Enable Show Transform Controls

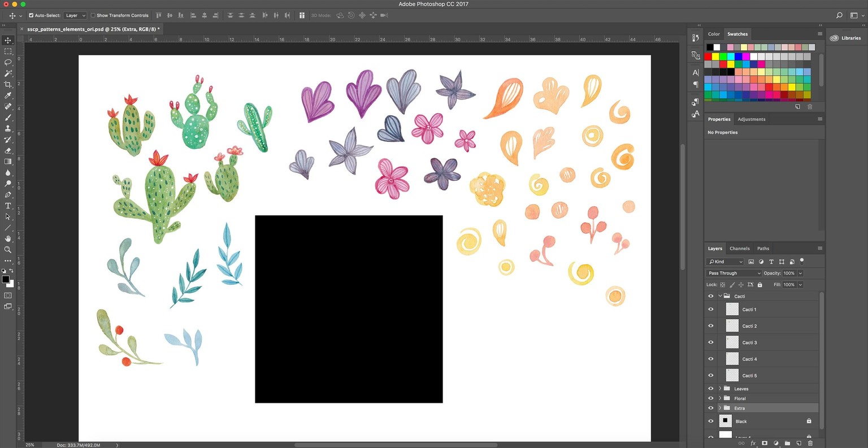[x=93, y=15]
